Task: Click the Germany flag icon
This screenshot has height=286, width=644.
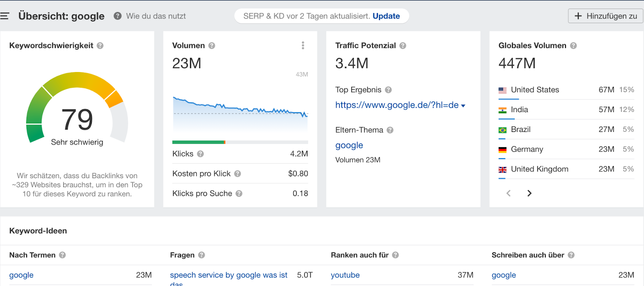Action: pyautogui.click(x=502, y=150)
